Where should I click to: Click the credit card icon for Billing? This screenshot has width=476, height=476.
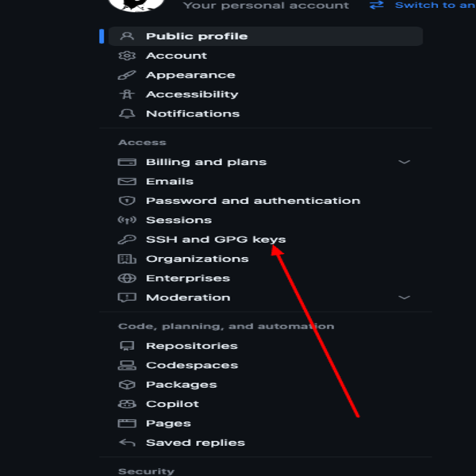pyautogui.click(x=127, y=162)
